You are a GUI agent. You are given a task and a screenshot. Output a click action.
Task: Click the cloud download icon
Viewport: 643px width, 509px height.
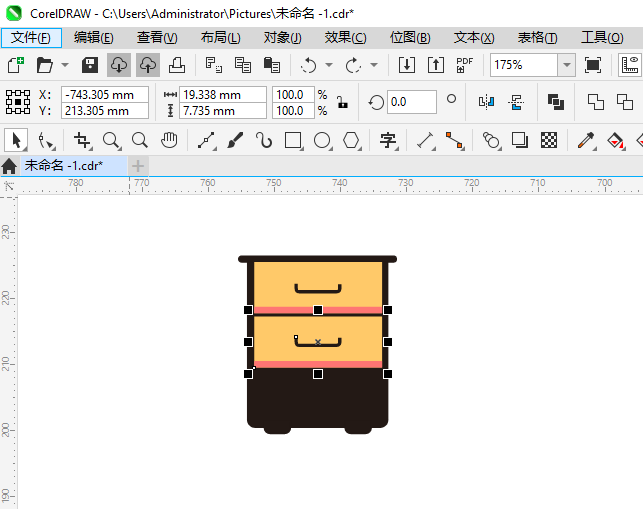(x=119, y=65)
